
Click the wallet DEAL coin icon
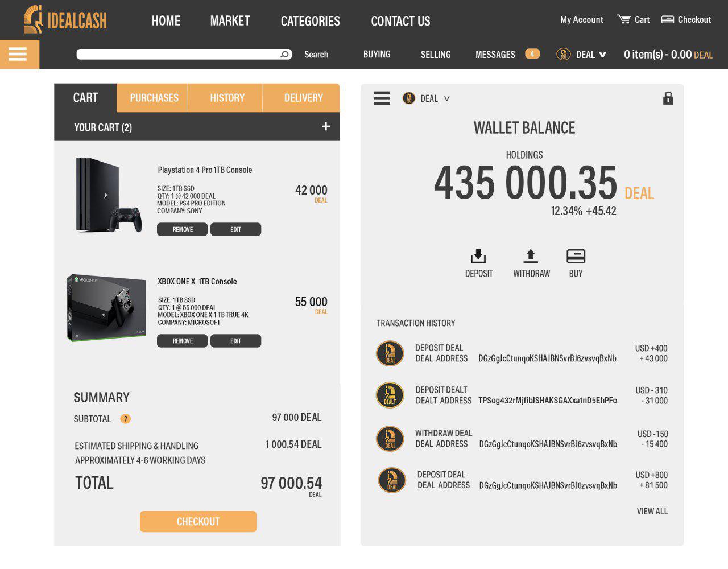pyautogui.click(x=408, y=98)
